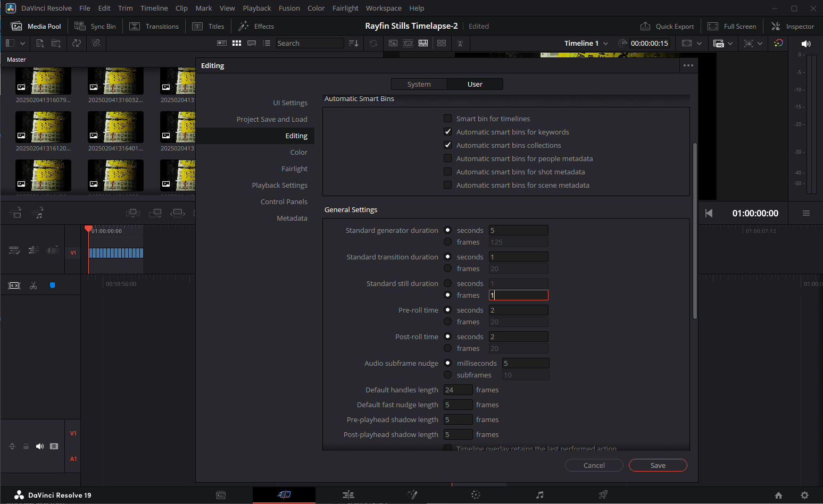Viewport: 823px width, 504px height.
Task: Select the razor scissors tool
Action: (x=34, y=285)
